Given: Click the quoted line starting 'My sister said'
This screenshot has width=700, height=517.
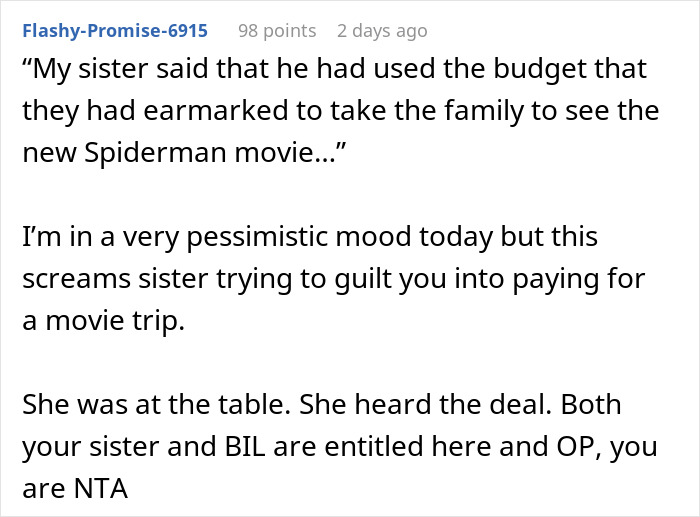Looking at the screenshot, I should click(x=334, y=69).
